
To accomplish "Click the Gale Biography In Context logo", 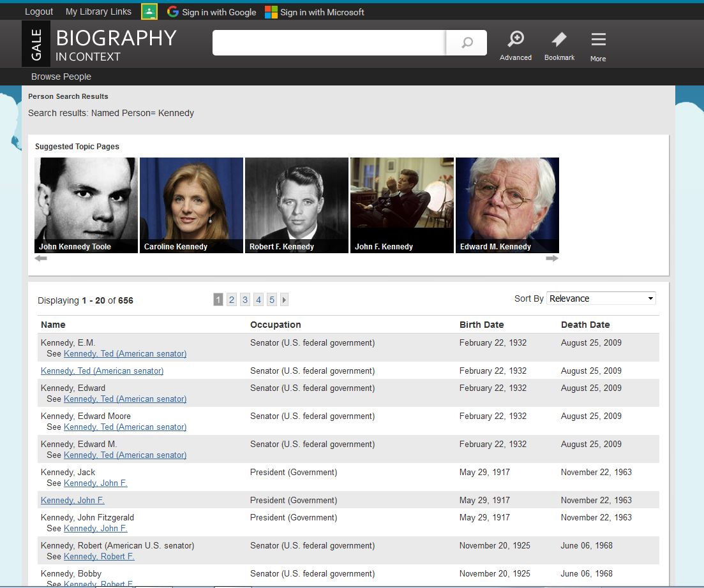I will click(x=99, y=44).
